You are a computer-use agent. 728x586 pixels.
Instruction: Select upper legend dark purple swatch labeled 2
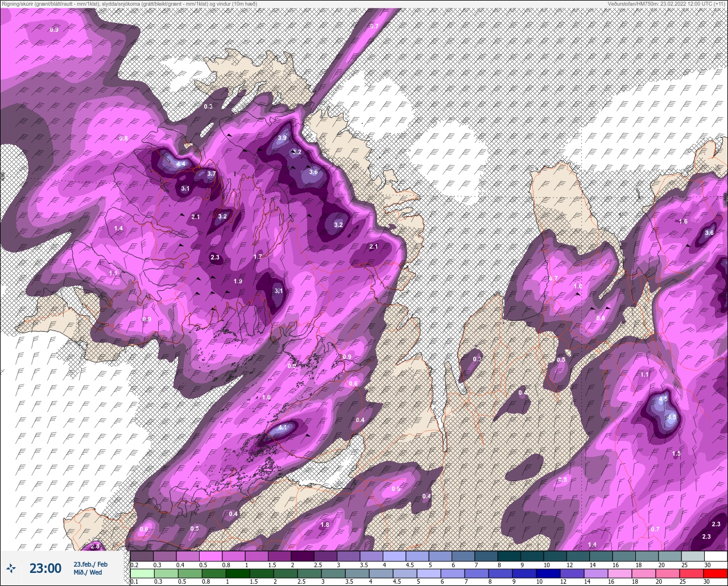click(303, 556)
